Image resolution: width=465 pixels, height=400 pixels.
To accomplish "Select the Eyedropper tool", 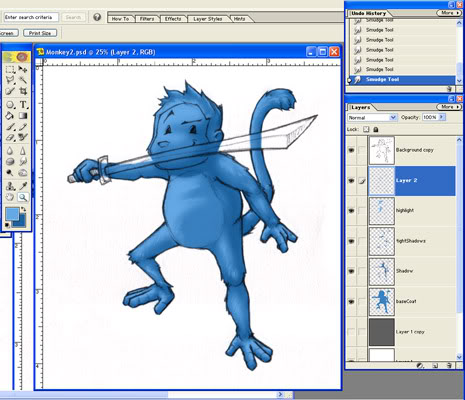I will [x=23, y=186].
